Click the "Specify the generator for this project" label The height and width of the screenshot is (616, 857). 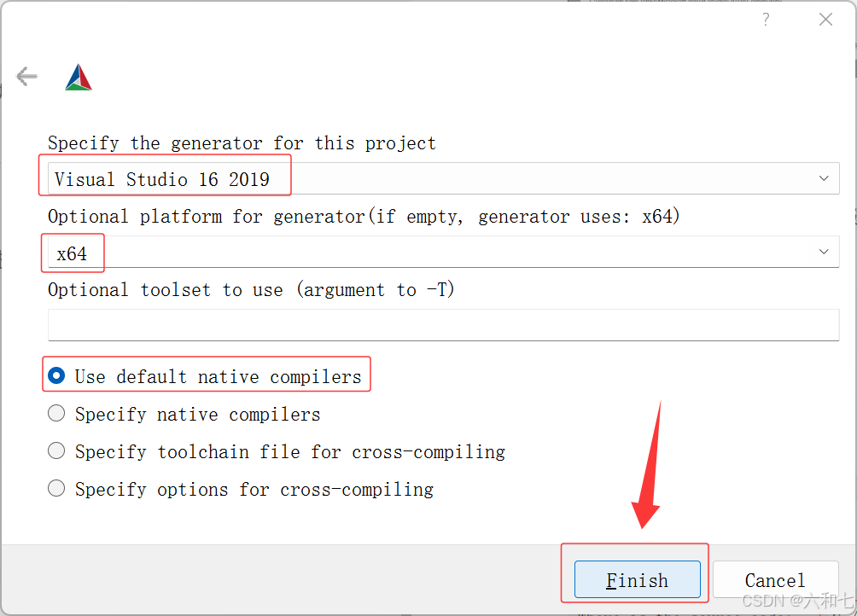(242, 143)
